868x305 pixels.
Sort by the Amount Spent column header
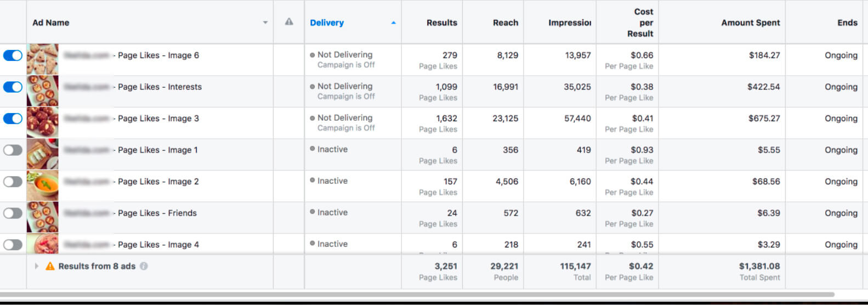[750, 22]
